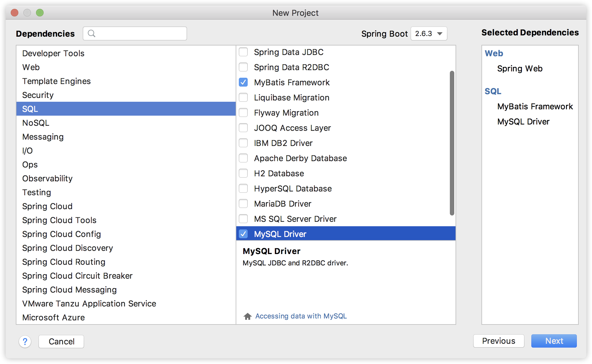Enable the Flyway Migration checkbox

[x=243, y=112]
